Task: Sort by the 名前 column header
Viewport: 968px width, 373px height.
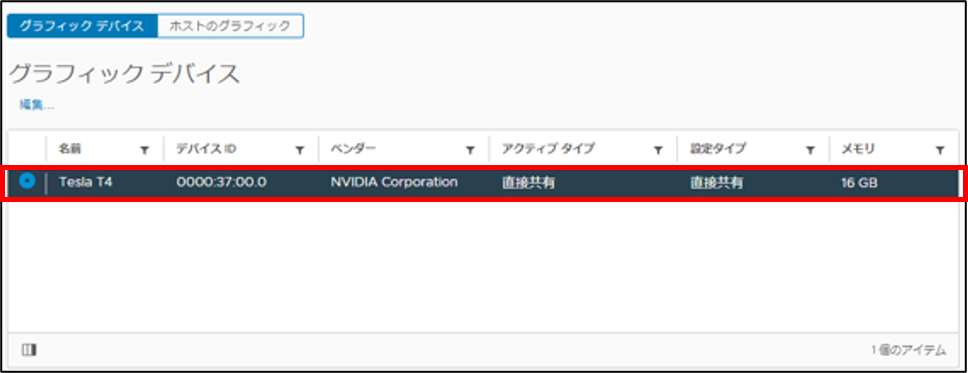Action: pyautogui.click(x=70, y=149)
